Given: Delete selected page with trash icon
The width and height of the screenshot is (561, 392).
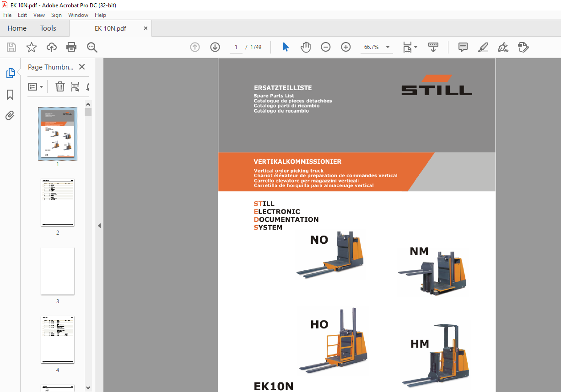Looking at the screenshot, I should [x=60, y=86].
